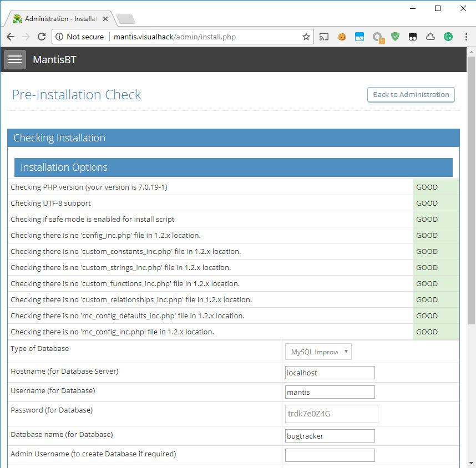Open a new browser tab
Screen dimensions: 476x468
[x=126, y=19]
